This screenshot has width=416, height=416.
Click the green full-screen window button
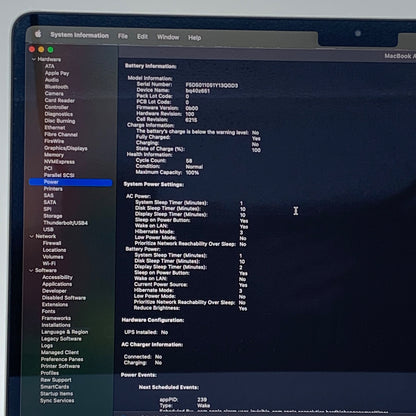click(50, 50)
